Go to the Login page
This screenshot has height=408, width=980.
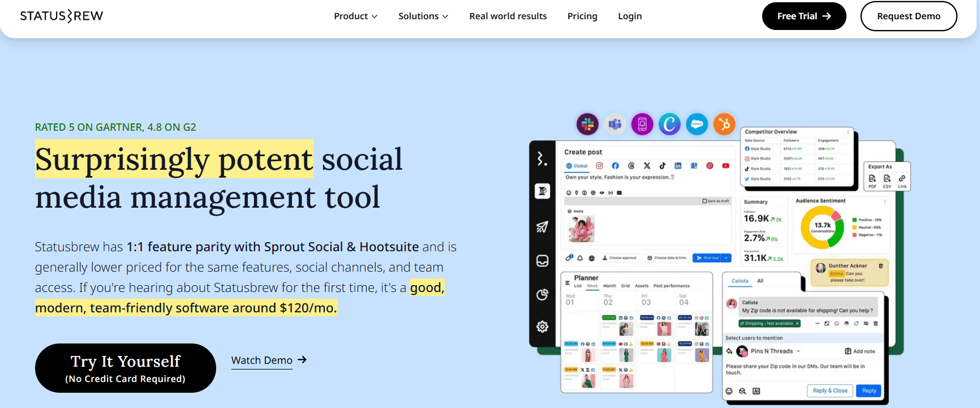630,16
